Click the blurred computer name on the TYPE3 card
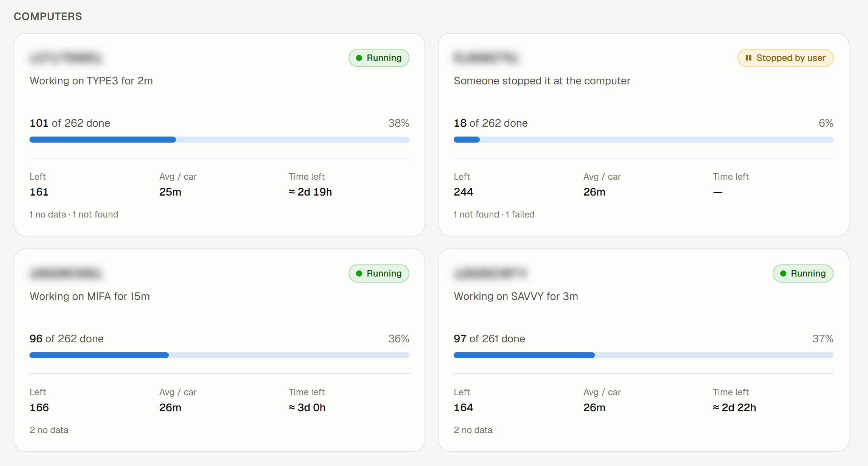868x466 pixels. [66, 58]
